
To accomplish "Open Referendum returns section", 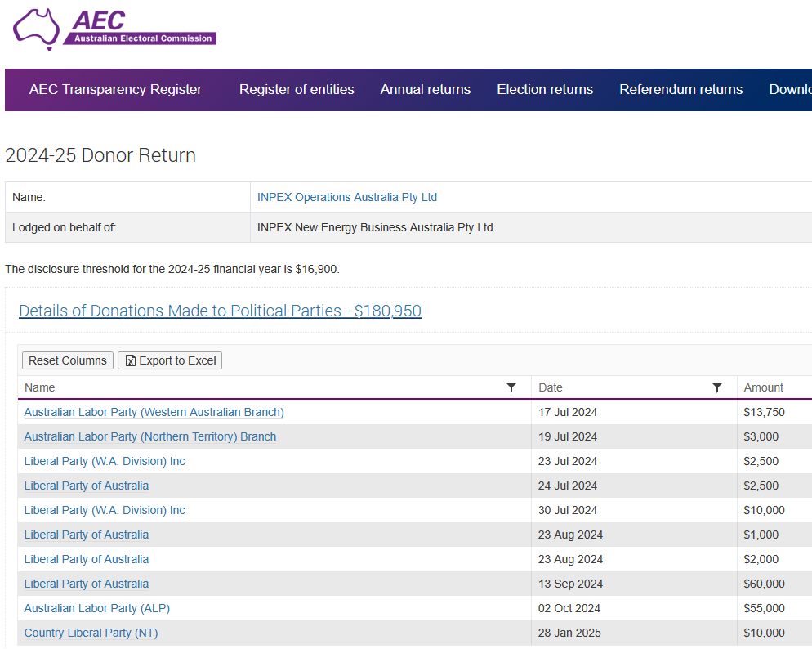I will click(x=680, y=90).
